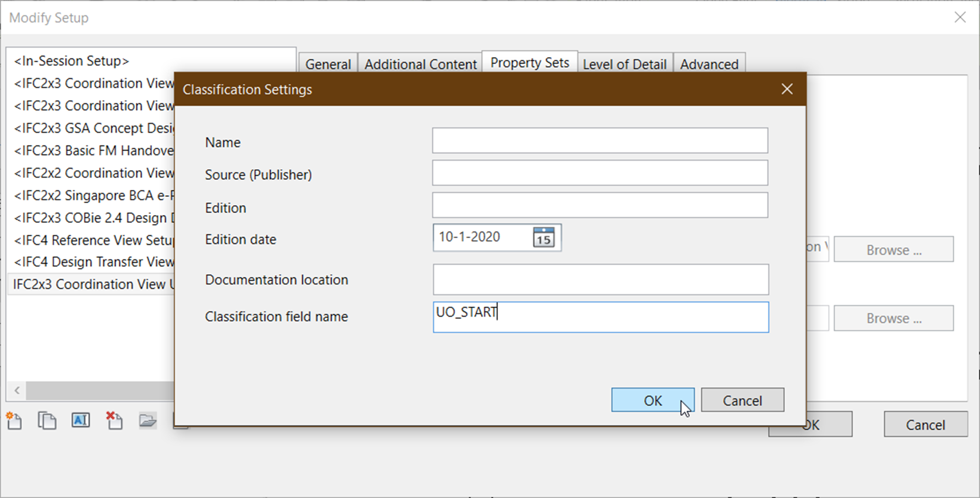Click Cancel in the Modify Setup window
The width and height of the screenshot is (980, 498).
925,425
